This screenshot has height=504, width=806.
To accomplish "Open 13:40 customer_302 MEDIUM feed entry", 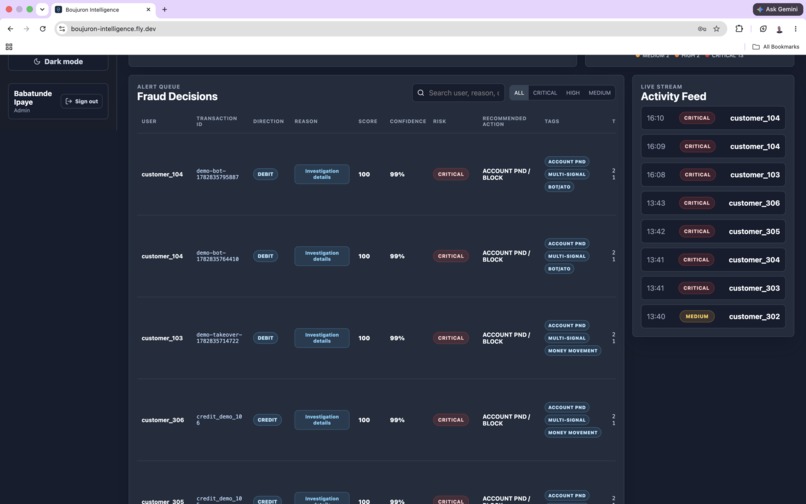I will [713, 316].
